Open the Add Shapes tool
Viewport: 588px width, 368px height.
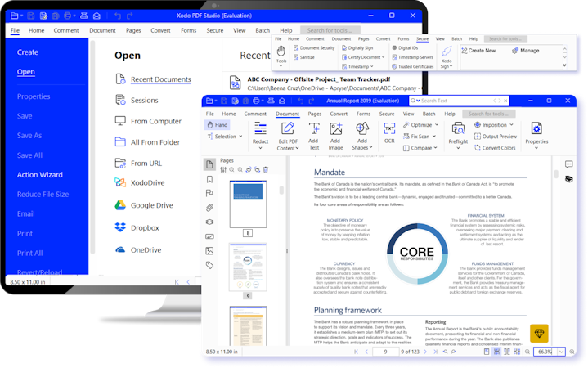pyautogui.click(x=361, y=136)
